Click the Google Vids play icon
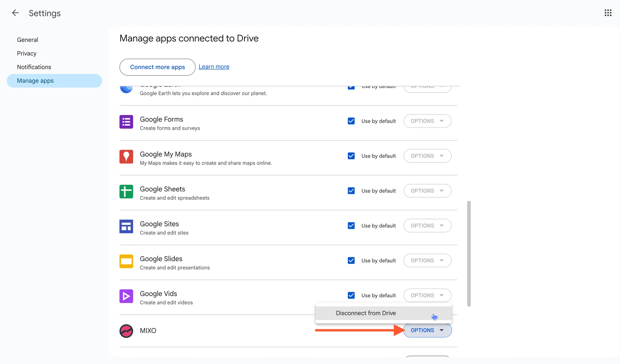The image size is (620, 364). [x=126, y=296]
